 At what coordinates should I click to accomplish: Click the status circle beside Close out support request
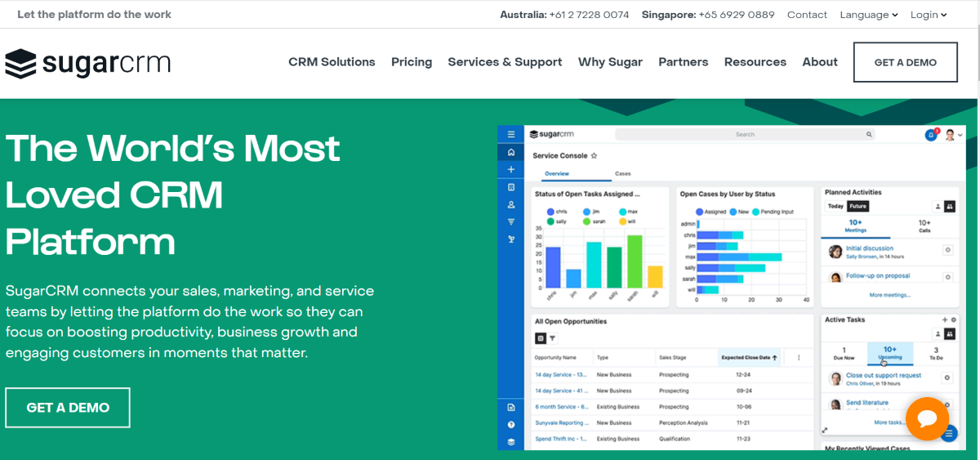pyautogui.click(x=947, y=377)
